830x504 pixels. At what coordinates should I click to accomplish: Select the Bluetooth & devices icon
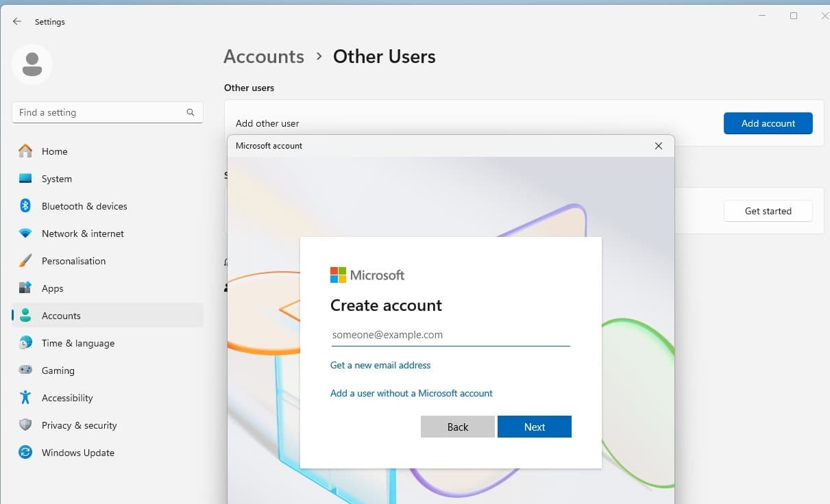pyautogui.click(x=25, y=206)
